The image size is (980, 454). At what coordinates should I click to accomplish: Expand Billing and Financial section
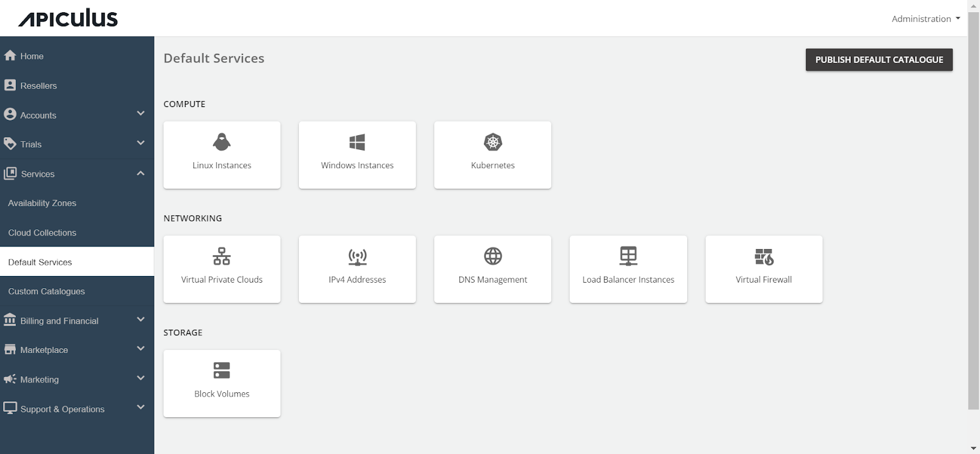[140, 319]
